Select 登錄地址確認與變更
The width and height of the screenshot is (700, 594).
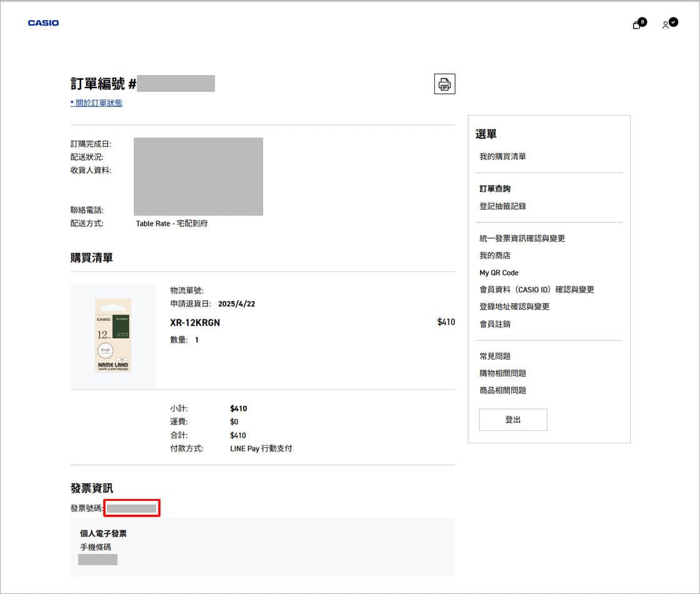[514, 307]
